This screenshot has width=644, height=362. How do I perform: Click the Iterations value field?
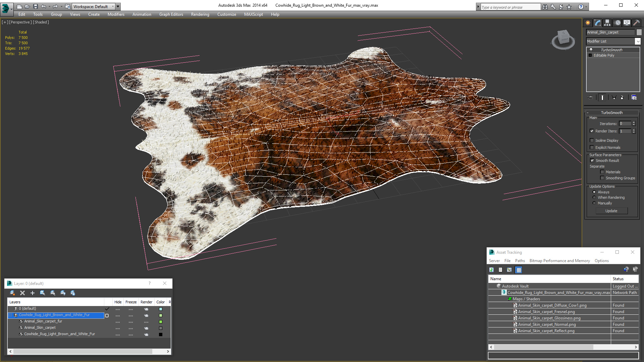[x=625, y=124]
